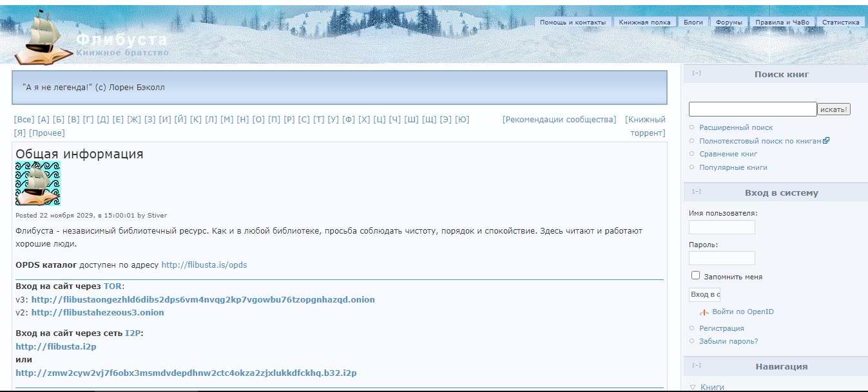Viewport: 868px width, 392px height.
Task: Open the zmw2cyw2vj7f6obx b32.i2p link
Action: (186, 373)
